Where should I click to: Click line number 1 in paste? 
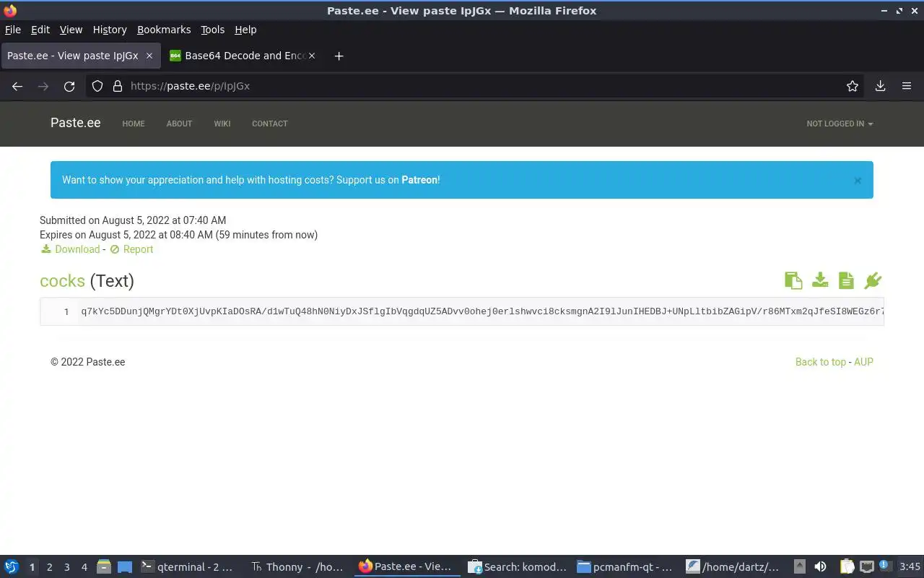coord(66,312)
